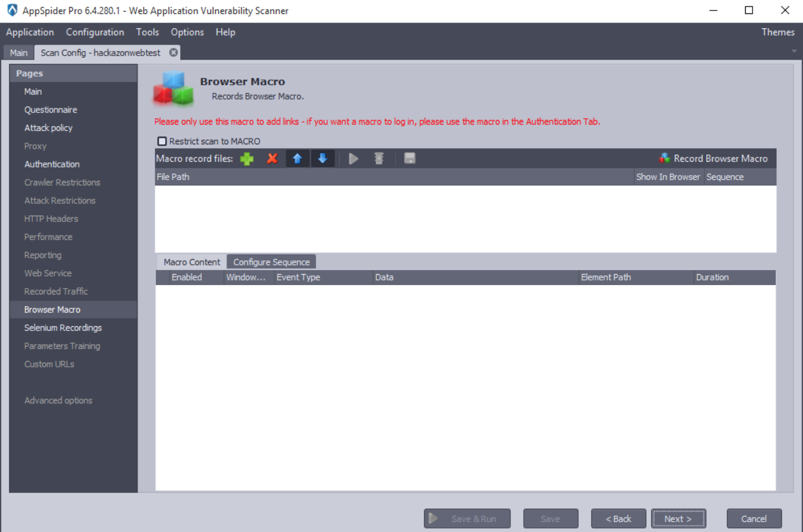Click the Duration column header
The image size is (803, 532).
pyautogui.click(x=735, y=277)
